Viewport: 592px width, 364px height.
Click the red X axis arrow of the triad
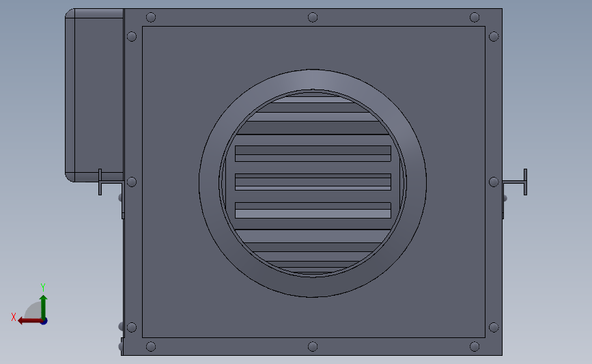(29, 321)
